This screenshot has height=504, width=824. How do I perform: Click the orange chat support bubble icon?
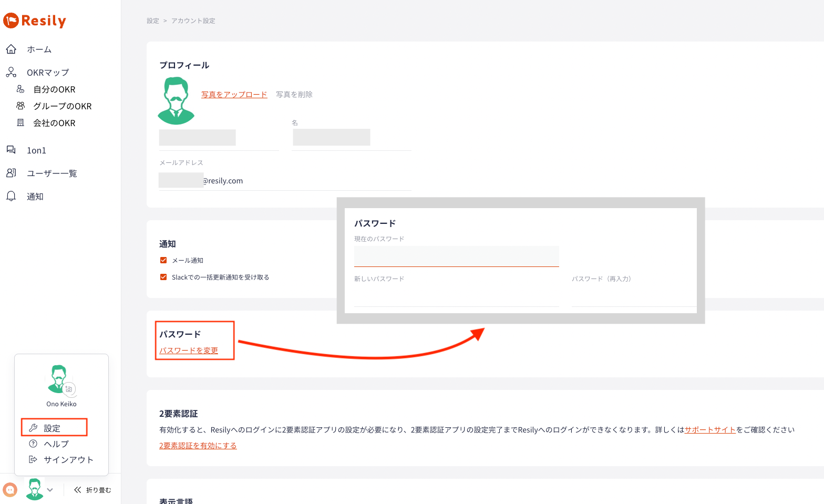(x=10, y=490)
